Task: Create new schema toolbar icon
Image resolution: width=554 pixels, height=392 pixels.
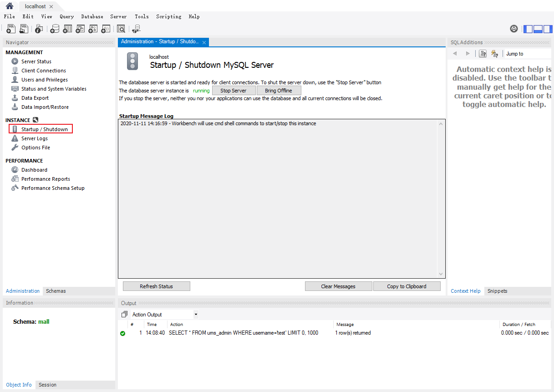Action: click(x=55, y=29)
